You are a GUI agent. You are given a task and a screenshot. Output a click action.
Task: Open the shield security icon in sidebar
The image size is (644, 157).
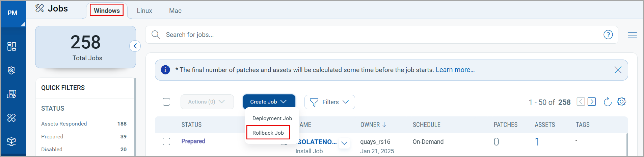click(x=12, y=70)
